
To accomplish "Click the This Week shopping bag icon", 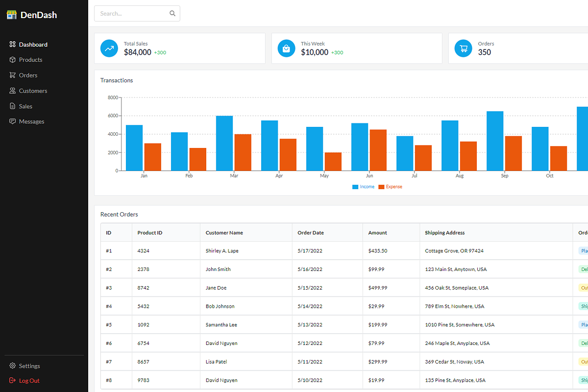I will (x=286, y=48).
